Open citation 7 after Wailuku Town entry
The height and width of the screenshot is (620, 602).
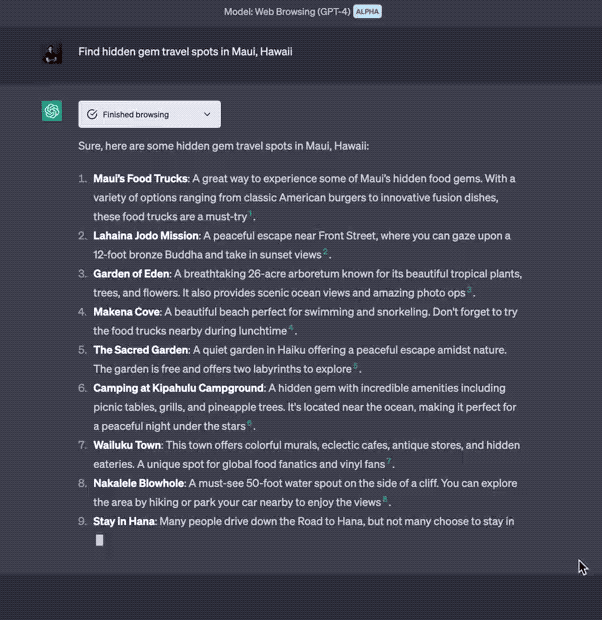(x=389, y=461)
